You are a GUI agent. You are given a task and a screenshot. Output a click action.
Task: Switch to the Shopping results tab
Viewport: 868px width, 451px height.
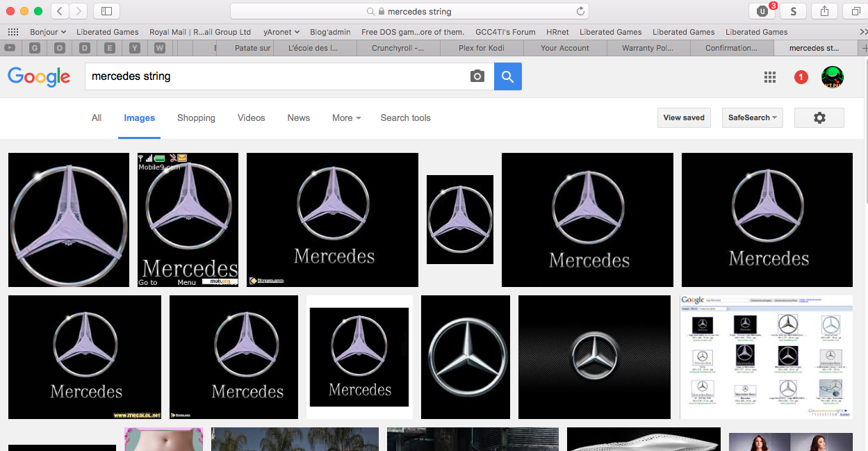point(196,118)
